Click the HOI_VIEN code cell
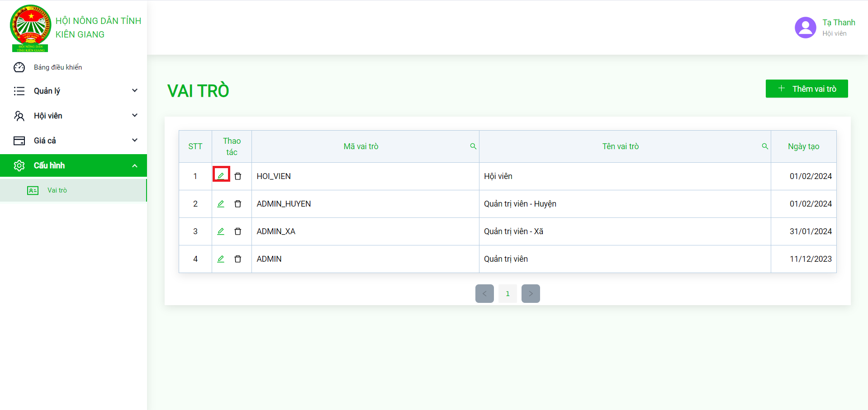 [x=365, y=176]
